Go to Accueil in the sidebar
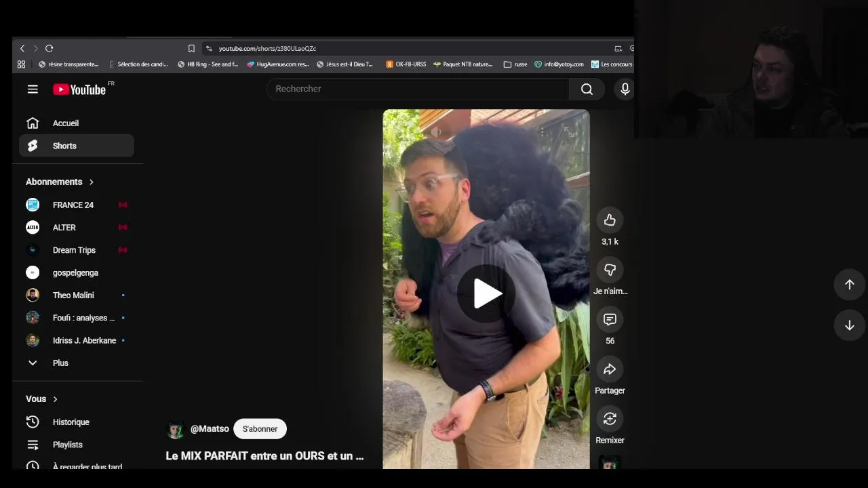868x488 pixels. pyautogui.click(x=77, y=123)
